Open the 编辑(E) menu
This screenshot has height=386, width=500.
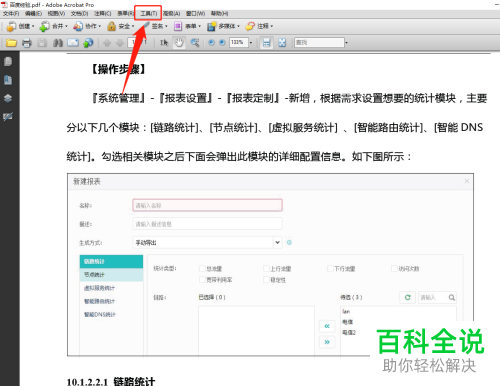[33, 14]
